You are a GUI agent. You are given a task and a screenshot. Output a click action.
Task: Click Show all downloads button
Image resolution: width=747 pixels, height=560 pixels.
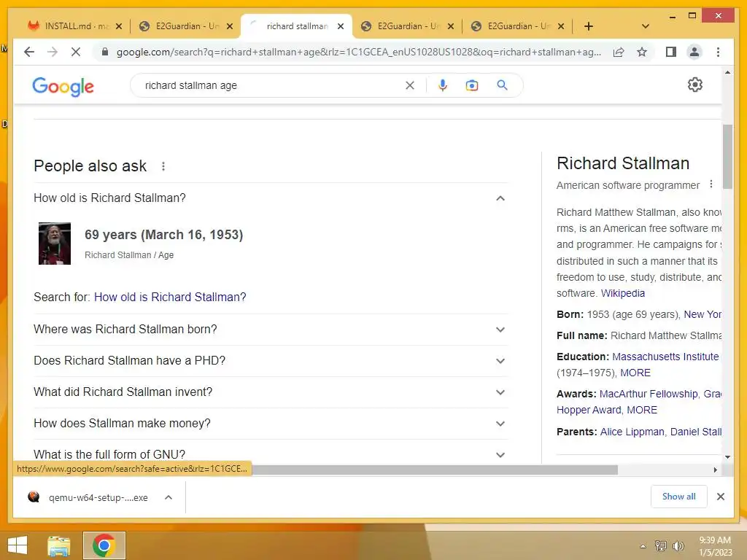point(679,497)
